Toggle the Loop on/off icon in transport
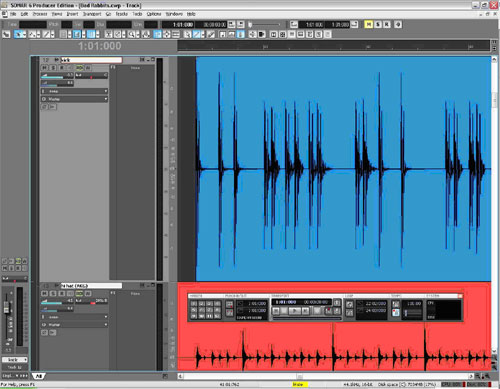500x389 pixels. click(x=349, y=304)
